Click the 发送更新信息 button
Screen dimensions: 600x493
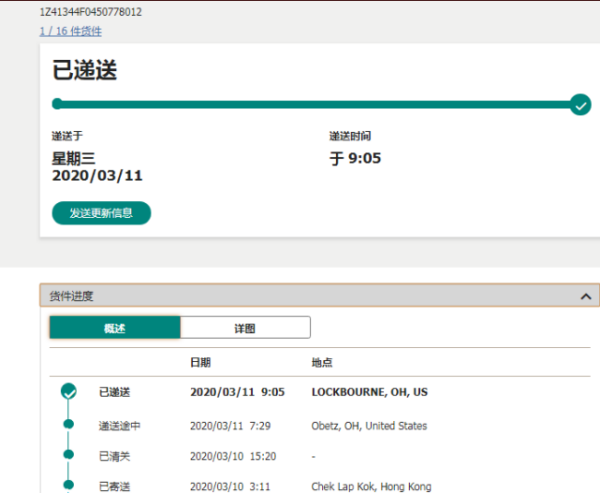click(x=101, y=213)
